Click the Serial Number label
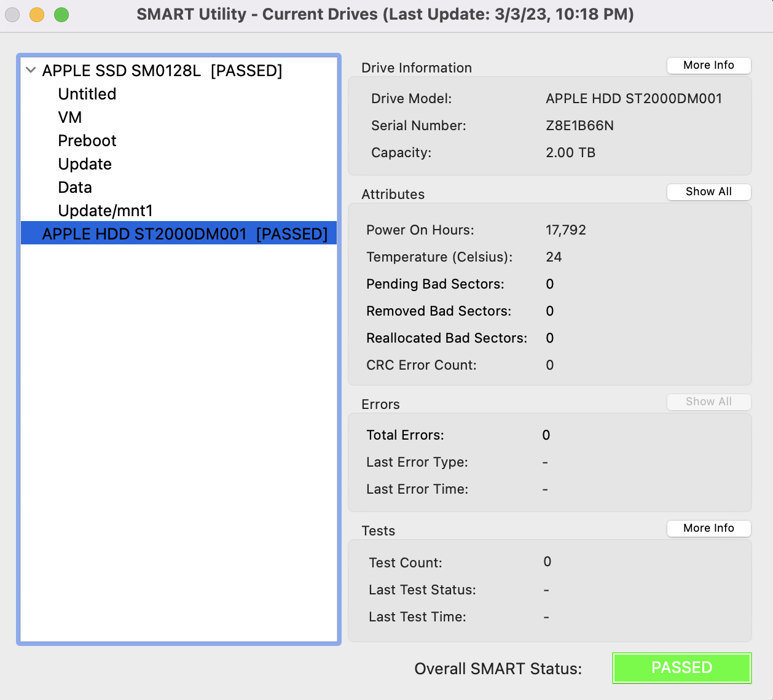The image size is (773, 700). [x=418, y=125]
